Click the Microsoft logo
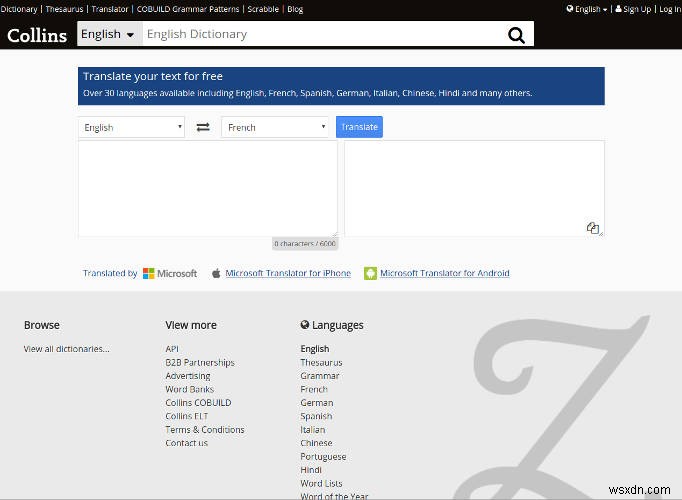This screenshot has width=682, height=500. 170,273
